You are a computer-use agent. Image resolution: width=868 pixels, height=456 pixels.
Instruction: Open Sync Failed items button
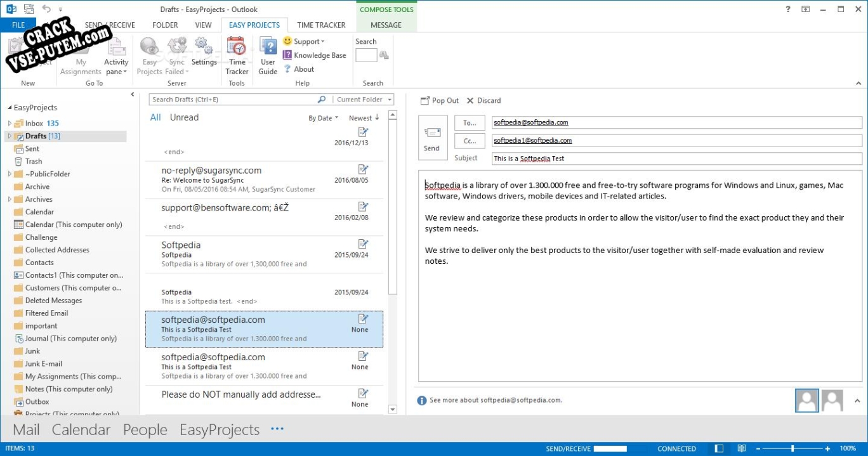click(176, 56)
